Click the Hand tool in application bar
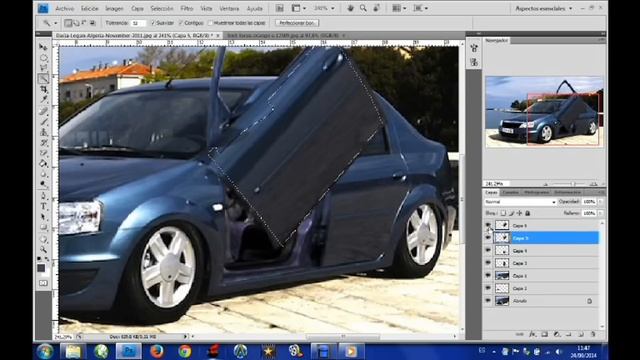Viewport: 640px width, 360px height. [350, 8]
